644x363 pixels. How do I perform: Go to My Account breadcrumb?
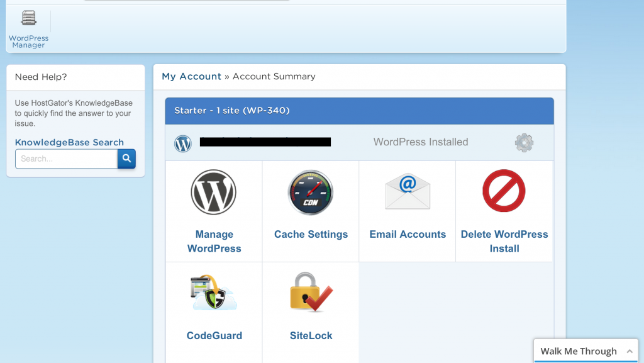[191, 76]
